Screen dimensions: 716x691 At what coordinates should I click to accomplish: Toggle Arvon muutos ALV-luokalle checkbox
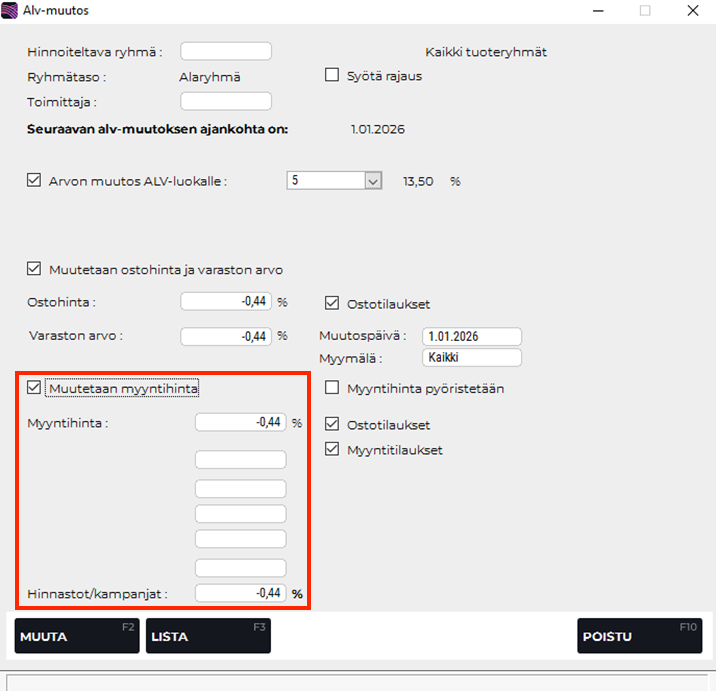[x=34, y=181]
